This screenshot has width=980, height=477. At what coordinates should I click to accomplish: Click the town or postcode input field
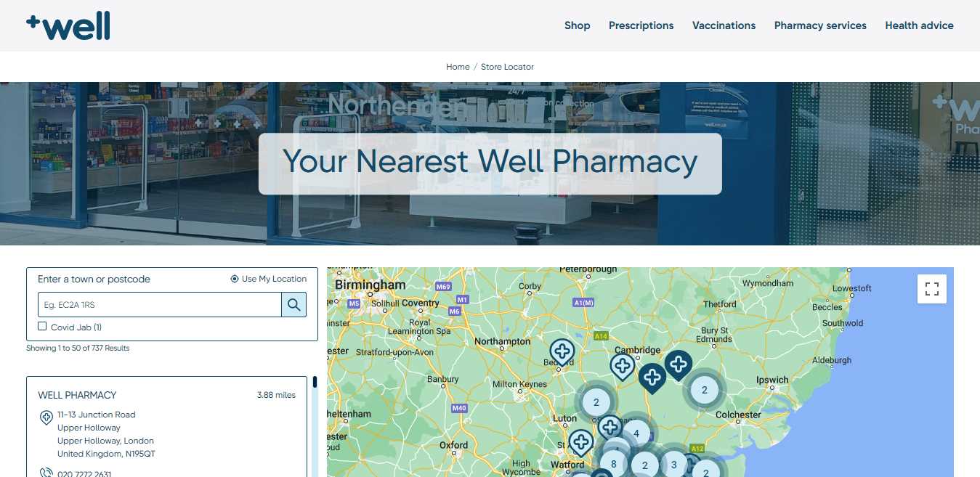[160, 305]
